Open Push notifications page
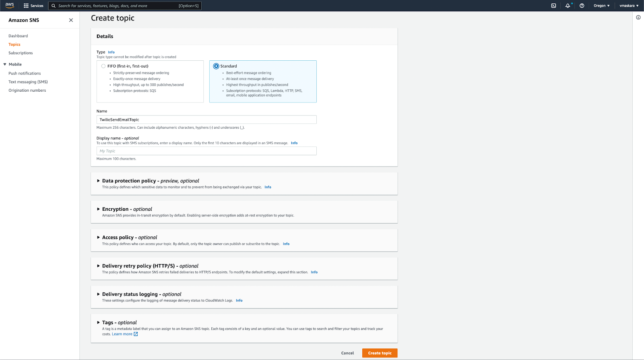 tap(25, 73)
